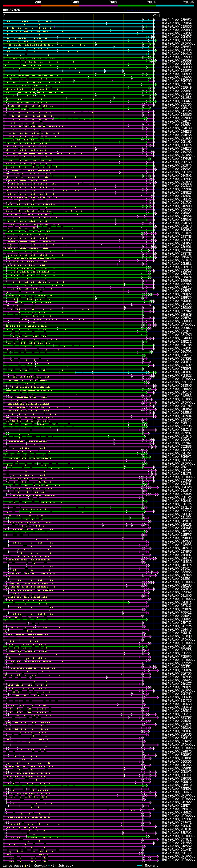Select the UniRef100_B9MVI9 label
The width and height of the screenshot is (197, 868).
[177, 785]
